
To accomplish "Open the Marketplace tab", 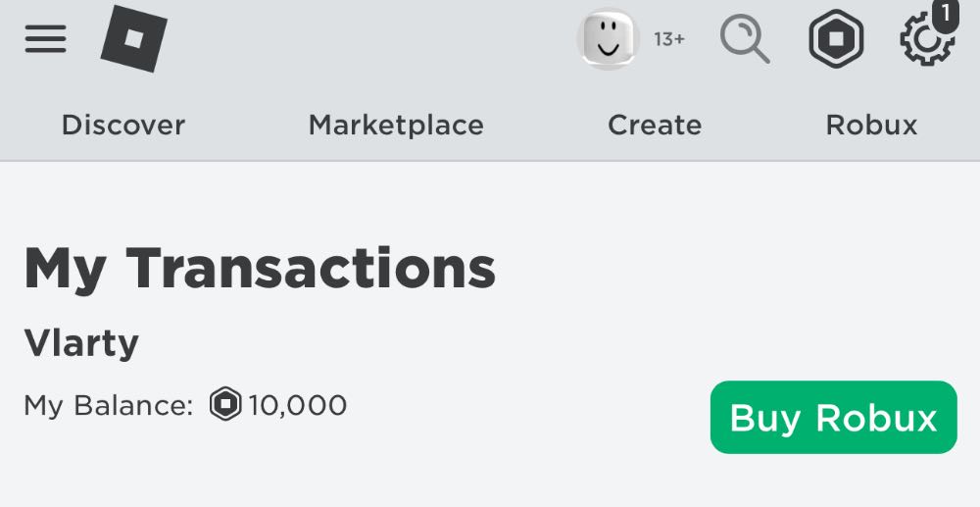I will (x=396, y=126).
